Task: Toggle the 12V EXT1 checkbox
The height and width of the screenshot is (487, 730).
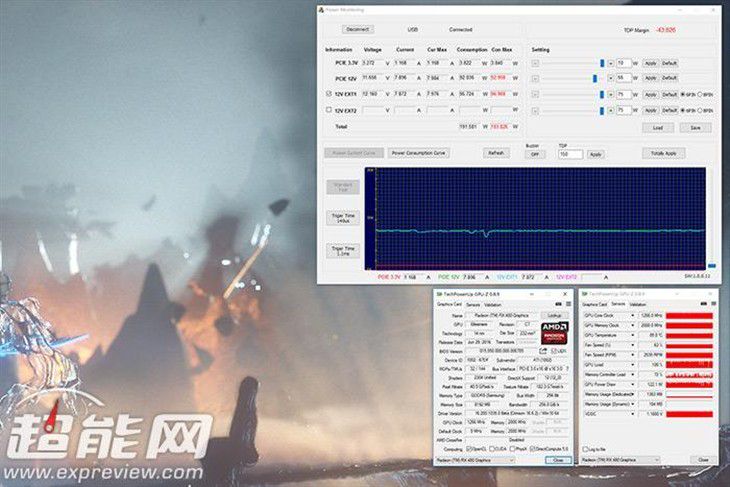Action: coord(329,94)
